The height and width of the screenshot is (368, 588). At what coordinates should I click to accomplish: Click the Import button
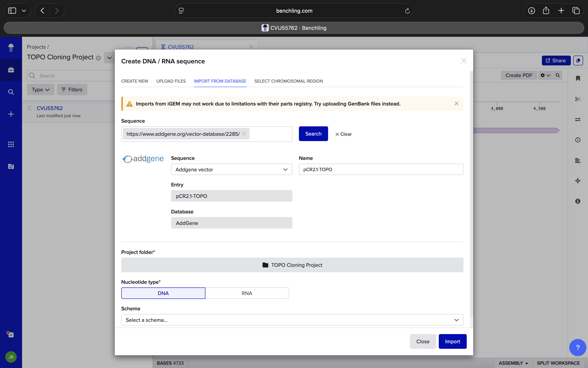click(x=452, y=341)
